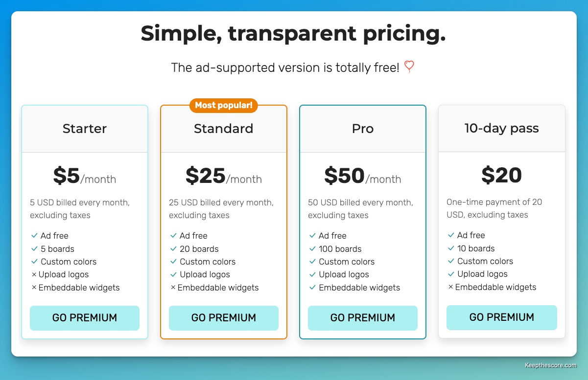Click the Starter plan GO PREMIUM button
588x380 pixels.
[x=85, y=318]
